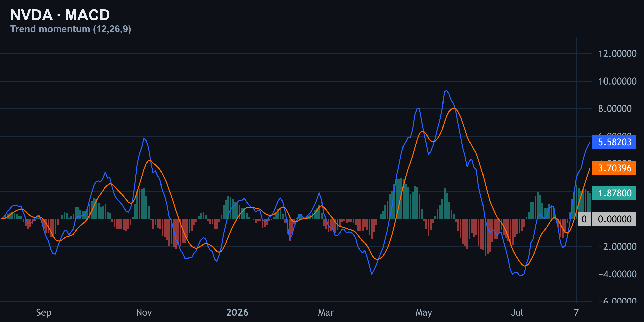The image size is (644, 322).
Task: Click the Nov time axis label
Action: tap(144, 313)
